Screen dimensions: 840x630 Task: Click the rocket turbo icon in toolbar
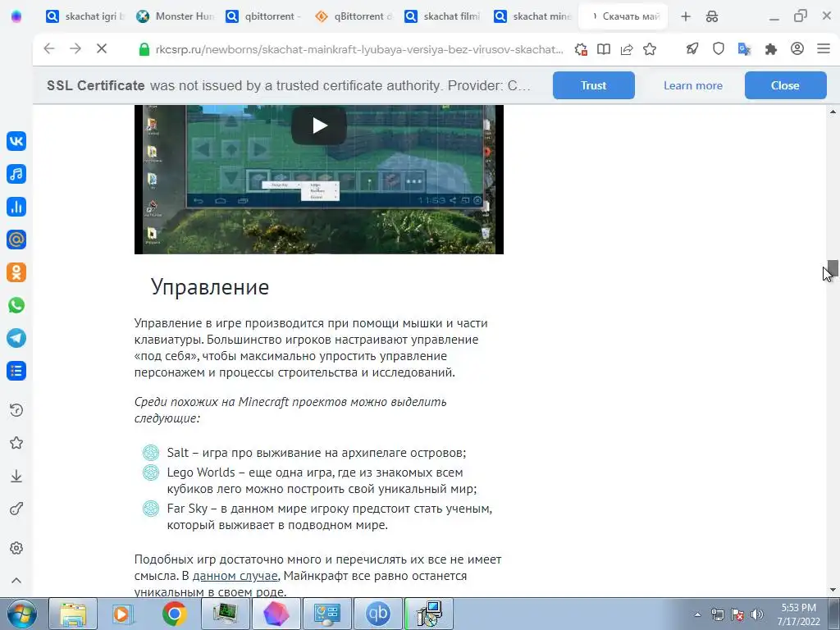point(692,49)
